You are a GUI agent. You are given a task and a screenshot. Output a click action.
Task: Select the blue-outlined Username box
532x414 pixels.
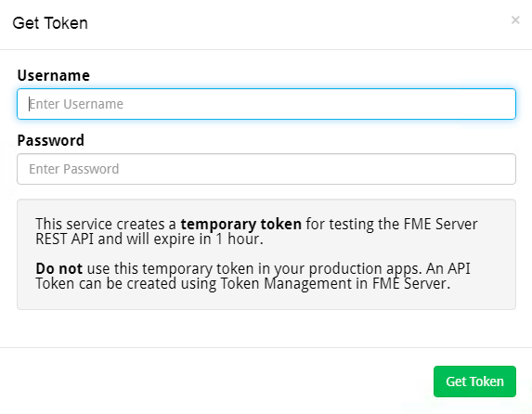coord(266,104)
